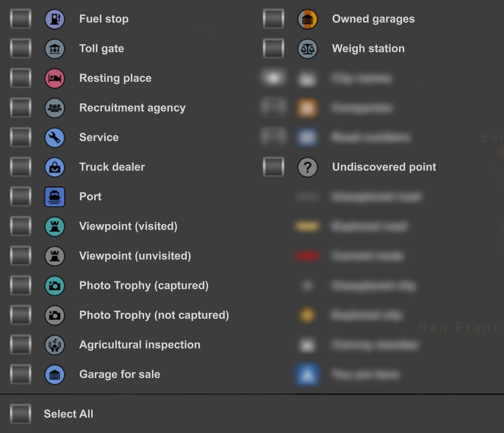Image resolution: width=504 pixels, height=433 pixels.
Task: Click the Toll gate icon
Action: (x=55, y=49)
